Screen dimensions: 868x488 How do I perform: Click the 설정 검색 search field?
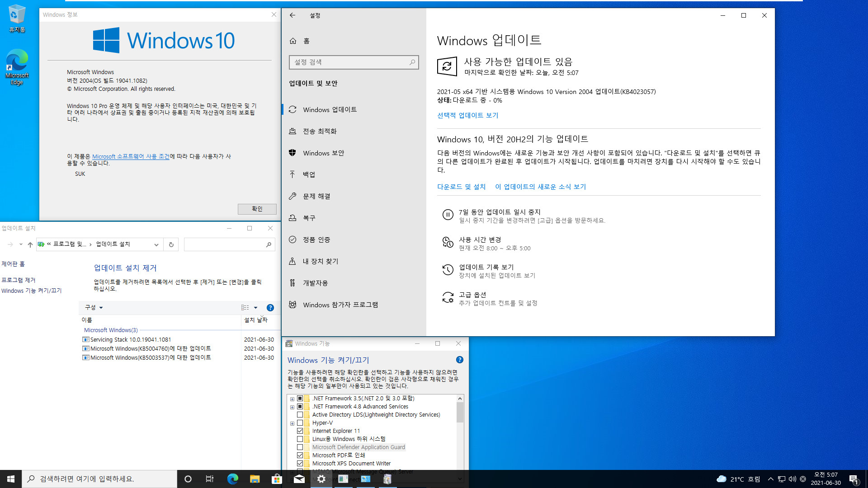coord(354,62)
